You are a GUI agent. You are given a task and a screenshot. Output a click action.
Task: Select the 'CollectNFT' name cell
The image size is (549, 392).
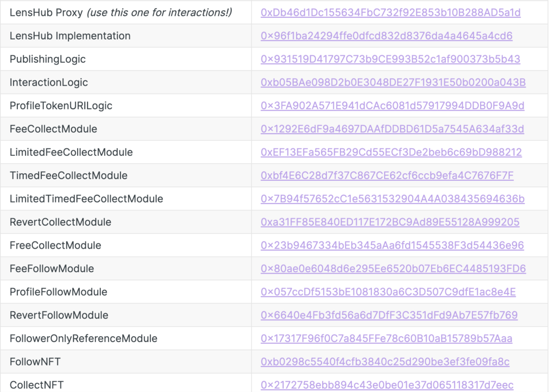pyautogui.click(x=126, y=382)
